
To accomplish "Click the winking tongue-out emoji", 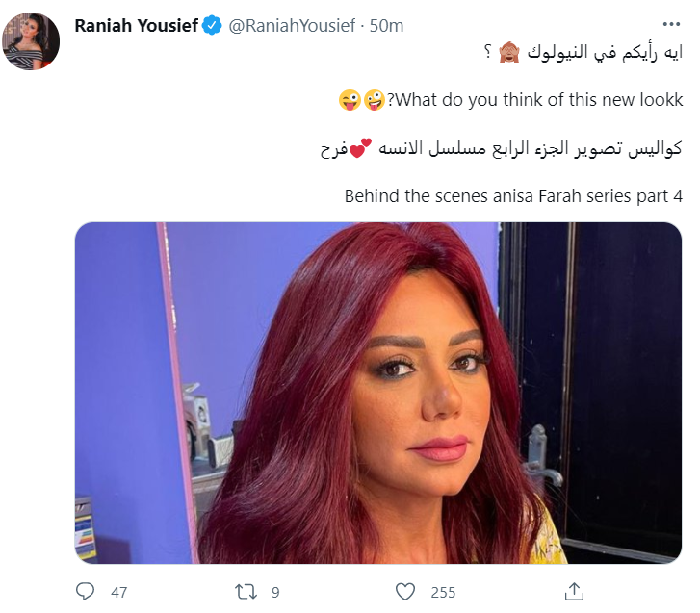I will [350, 100].
